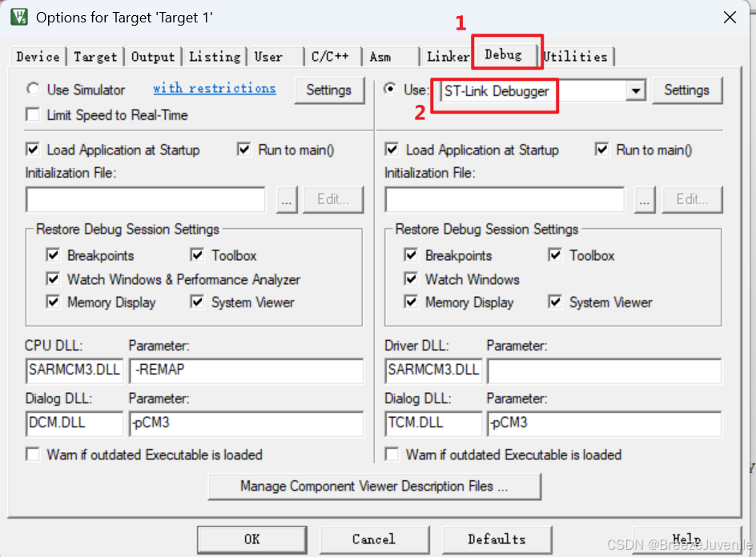Enable Limit Speed to Real-Time

pyautogui.click(x=33, y=114)
